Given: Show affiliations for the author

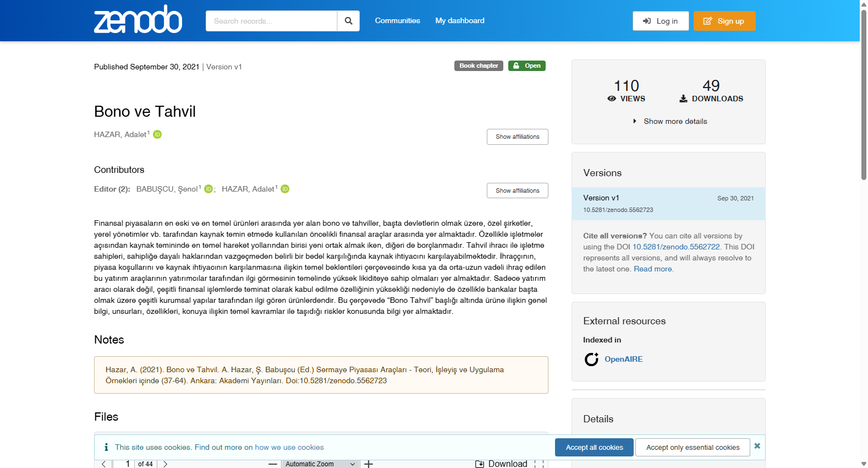Looking at the screenshot, I should [518, 137].
